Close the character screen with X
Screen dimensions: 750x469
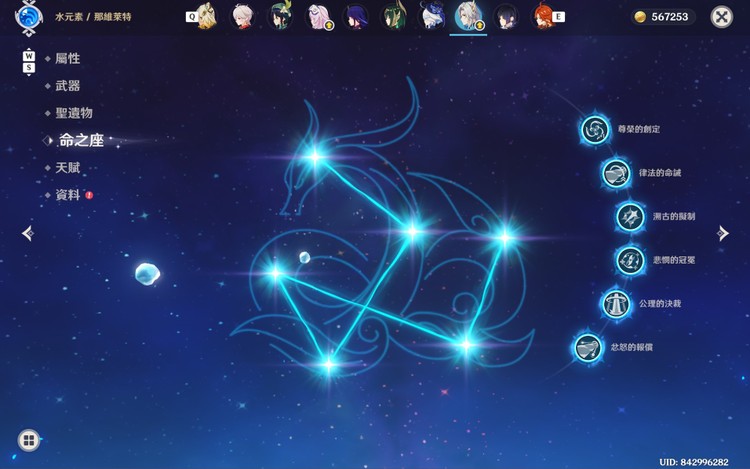(721, 17)
